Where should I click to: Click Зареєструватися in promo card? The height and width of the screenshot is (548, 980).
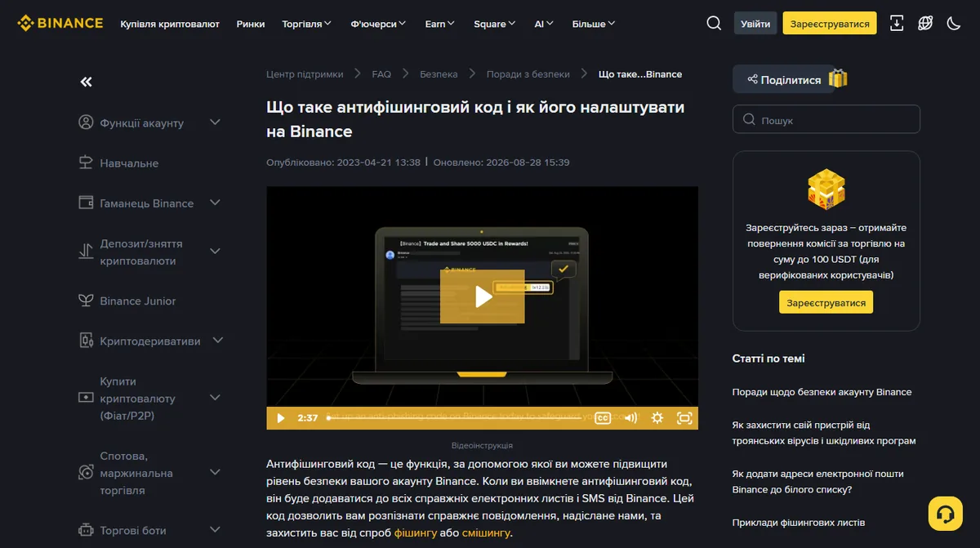coord(826,302)
